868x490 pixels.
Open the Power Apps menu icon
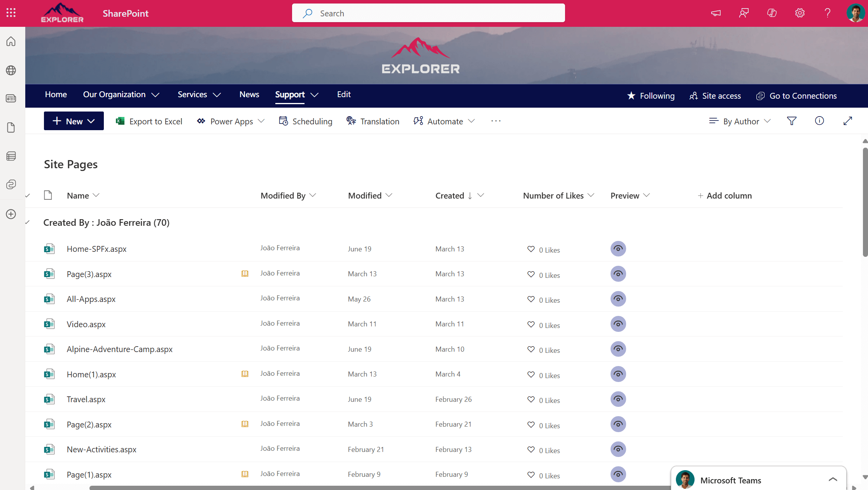click(201, 121)
